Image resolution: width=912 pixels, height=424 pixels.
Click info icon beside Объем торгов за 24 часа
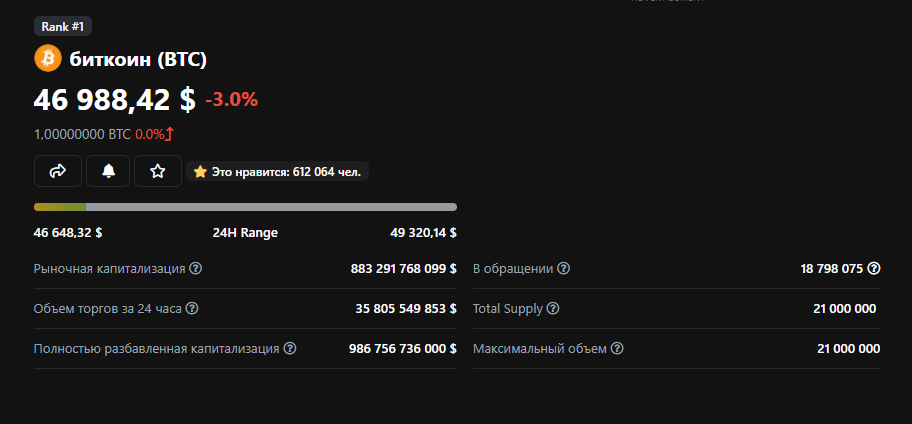pyautogui.click(x=192, y=309)
